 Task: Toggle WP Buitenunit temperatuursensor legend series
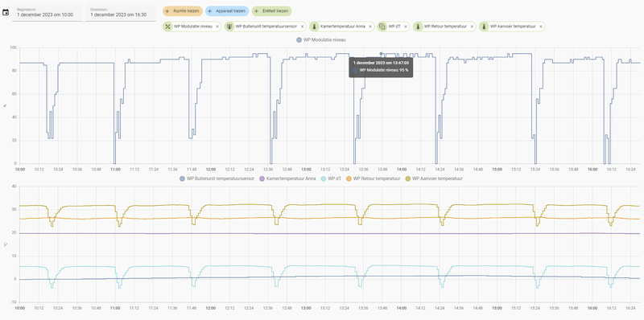click(217, 178)
